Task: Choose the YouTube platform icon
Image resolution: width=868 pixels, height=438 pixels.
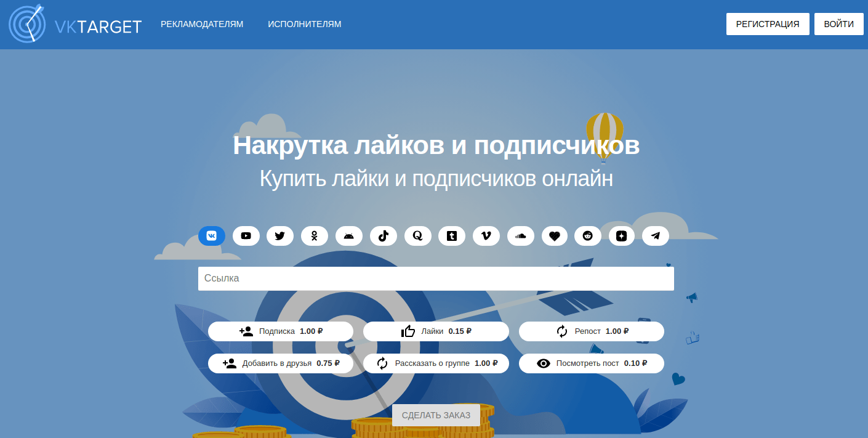Action: point(246,236)
